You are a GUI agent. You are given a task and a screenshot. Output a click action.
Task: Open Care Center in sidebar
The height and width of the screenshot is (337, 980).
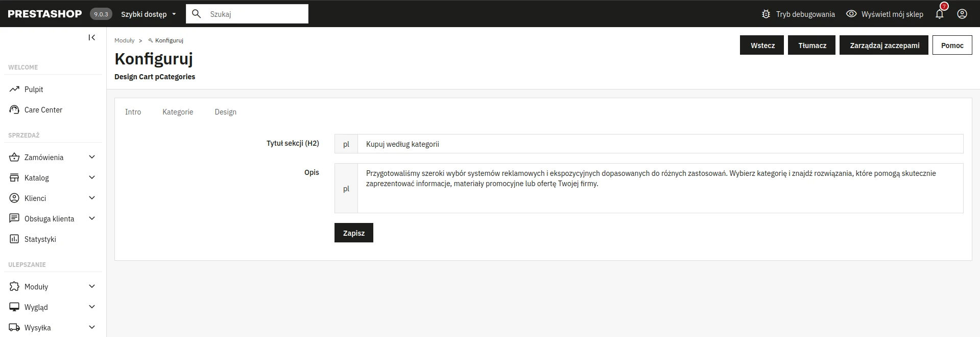pyautogui.click(x=43, y=110)
